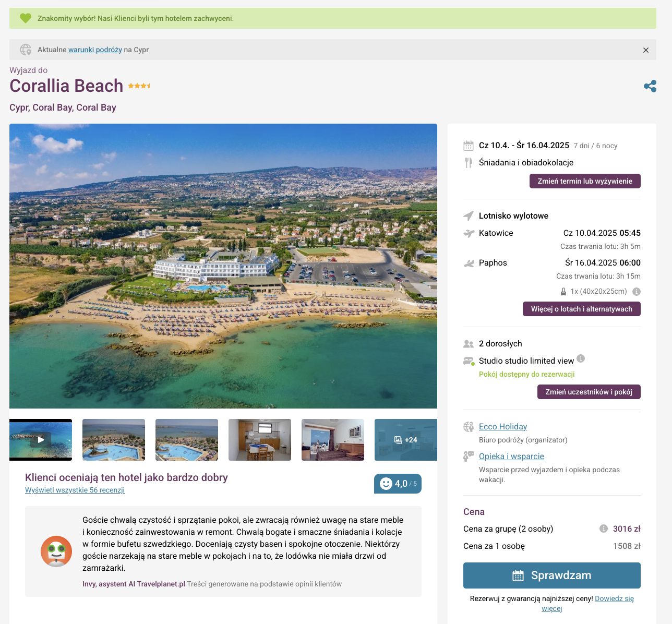
Task: Click the globe icon beside Ecco Holiday
Action: [x=469, y=427]
